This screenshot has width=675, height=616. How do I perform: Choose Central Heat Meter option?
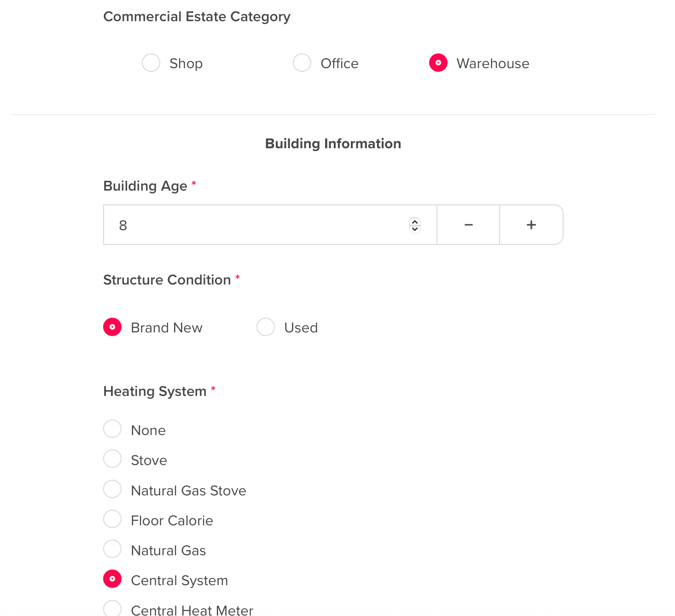click(112, 609)
